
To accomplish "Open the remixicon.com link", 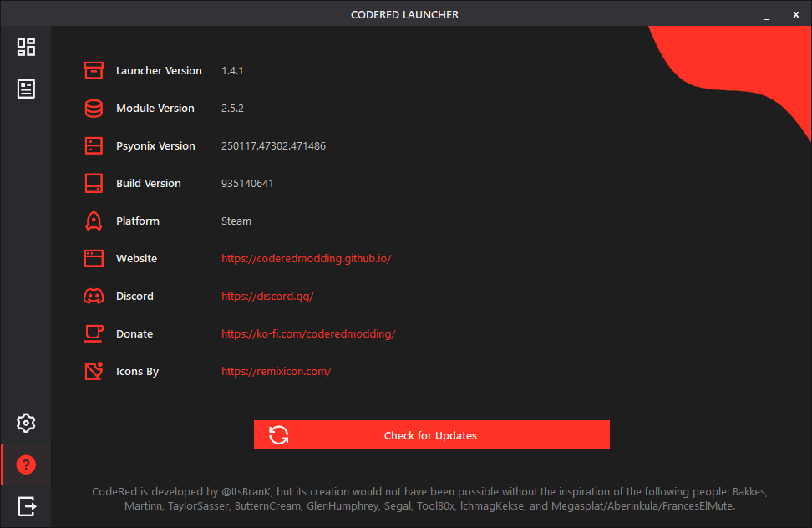I will coord(276,371).
